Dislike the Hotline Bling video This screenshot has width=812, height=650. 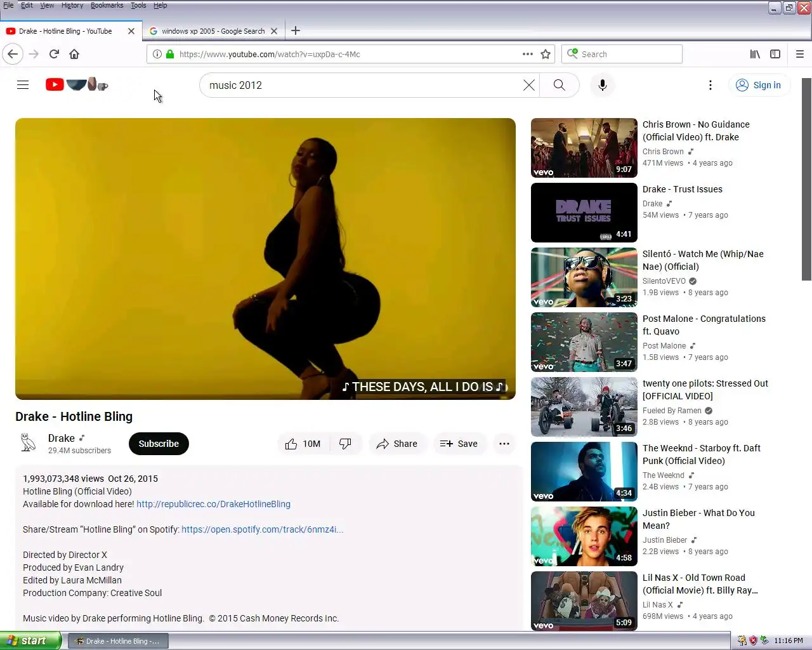coord(345,444)
